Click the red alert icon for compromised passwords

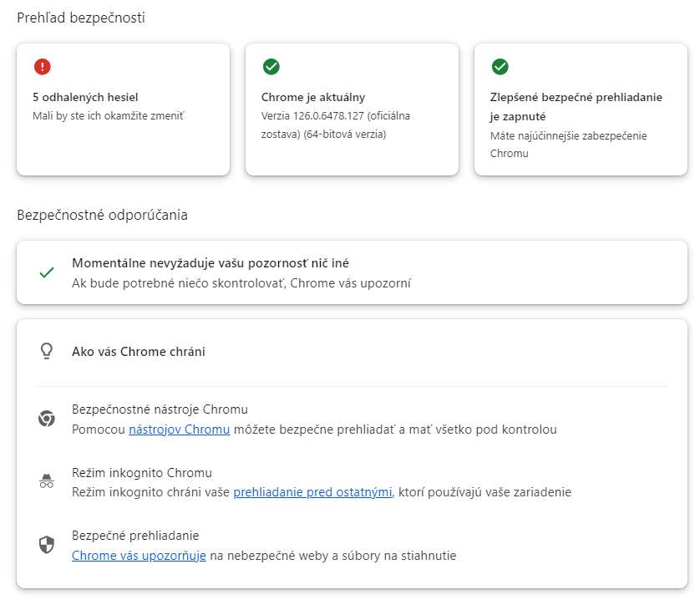pos(43,67)
